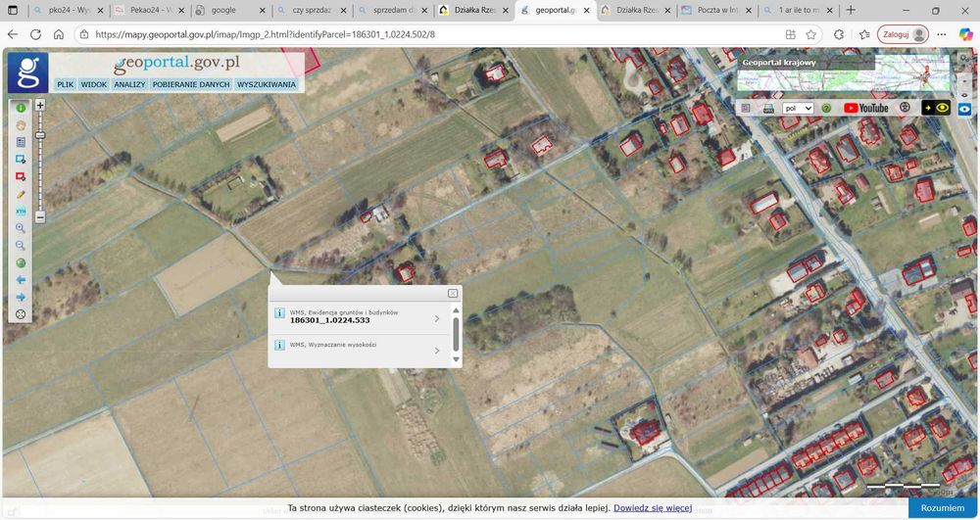The height and width of the screenshot is (520, 980).
Task: Click the measure tool at toolbar bottom
Action: click(21, 314)
